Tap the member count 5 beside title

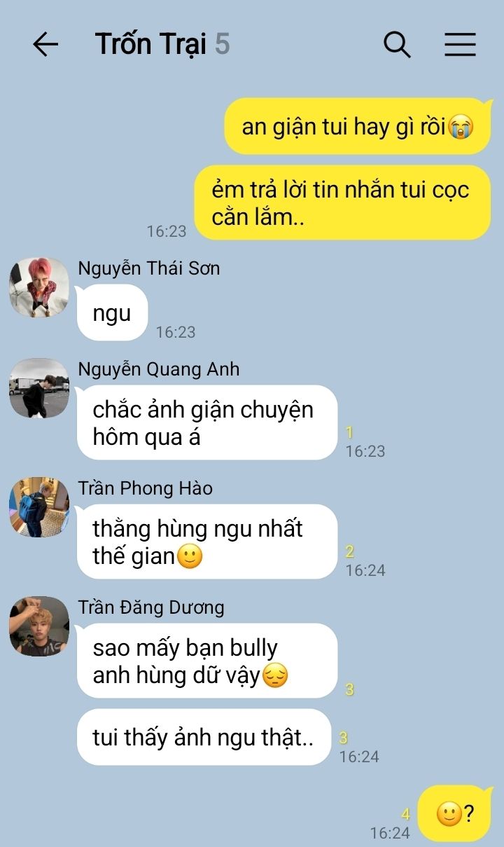click(222, 45)
